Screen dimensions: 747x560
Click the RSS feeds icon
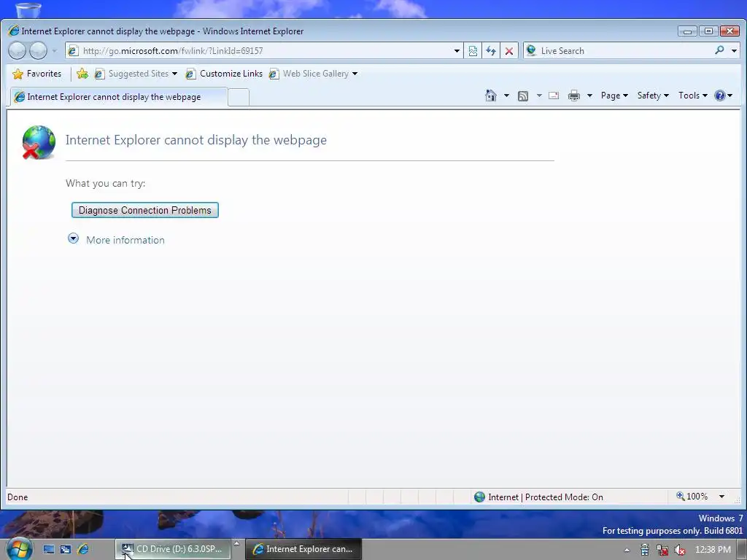point(523,96)
